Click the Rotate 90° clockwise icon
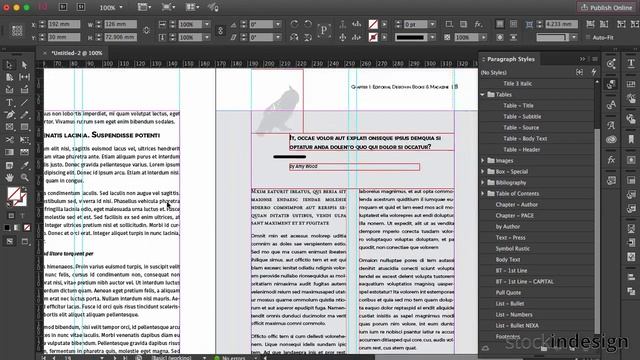Screen dimensions: 640x360 tap(294, 24)
